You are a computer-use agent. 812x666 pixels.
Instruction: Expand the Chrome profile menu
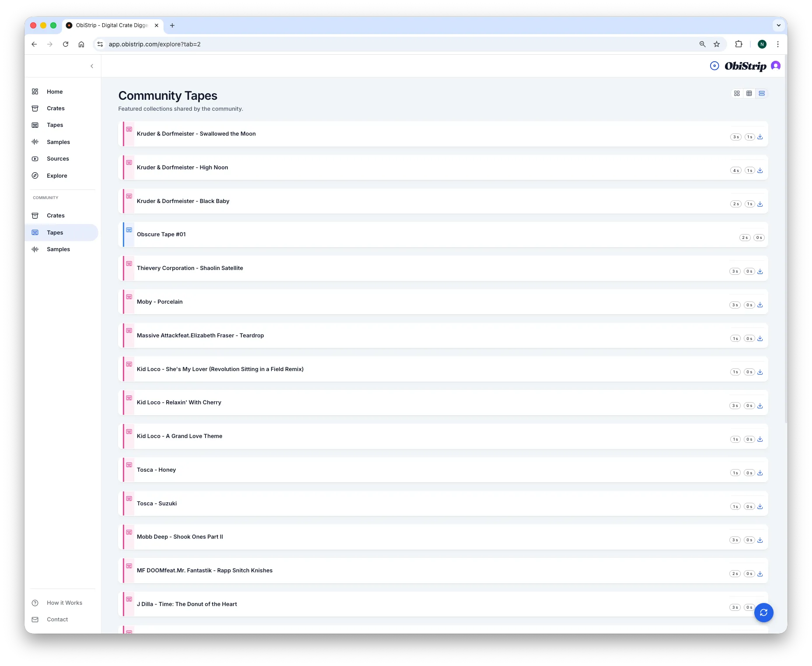[762, 44]
